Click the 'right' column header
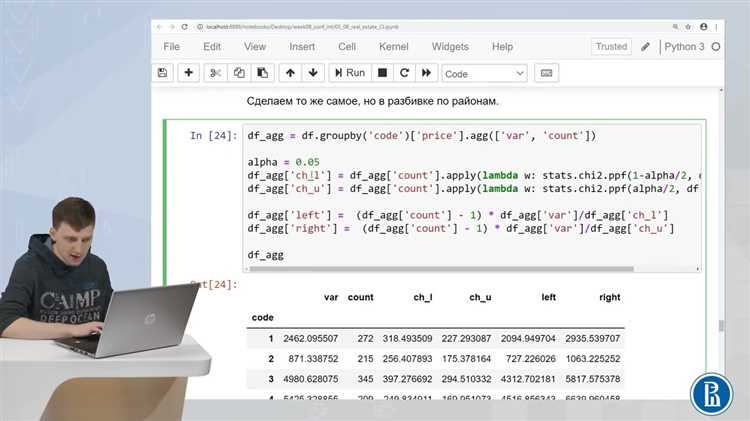Viewport: 750px width, 421px height. [x=610, y=297]
